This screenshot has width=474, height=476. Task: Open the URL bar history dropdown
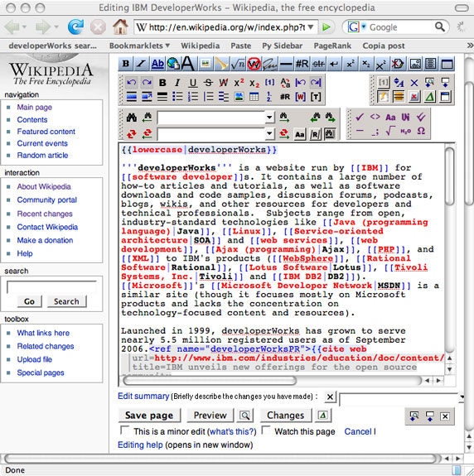pos(311,27)
